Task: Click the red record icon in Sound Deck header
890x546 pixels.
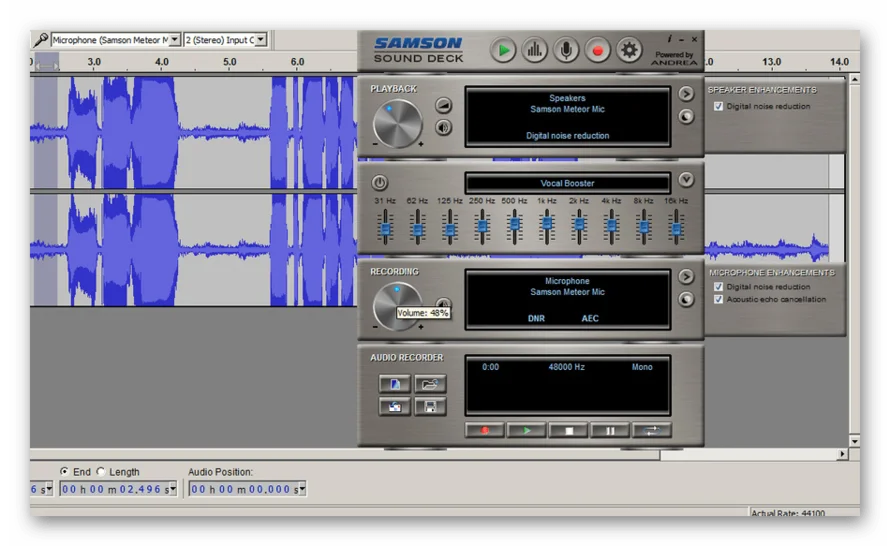Action: 597,51
